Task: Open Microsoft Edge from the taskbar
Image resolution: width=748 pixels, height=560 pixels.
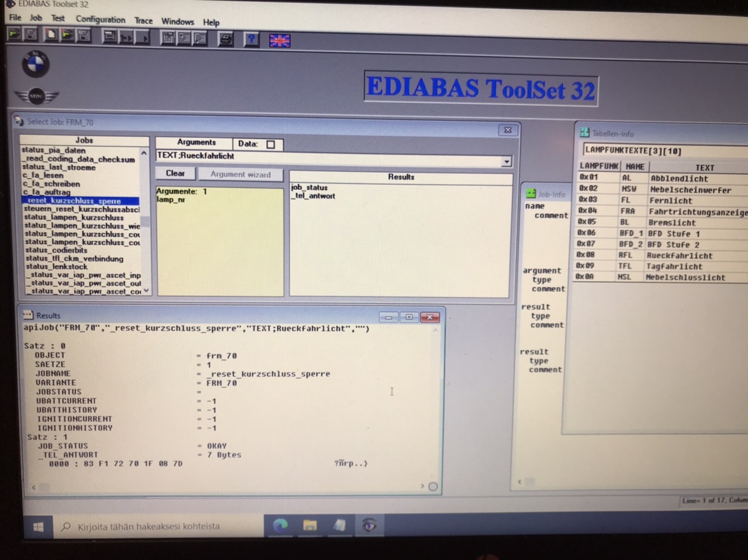Action: point(280,526)
